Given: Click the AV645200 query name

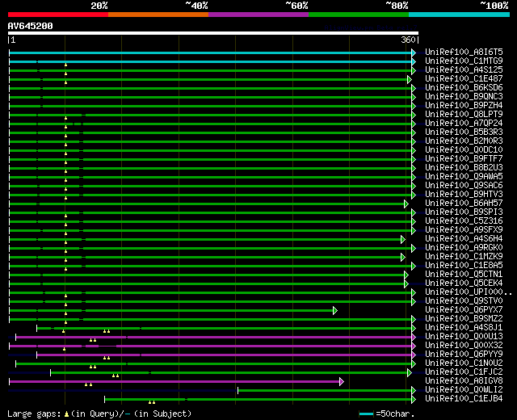Looking at the screenshot, I should coord(31,26).
